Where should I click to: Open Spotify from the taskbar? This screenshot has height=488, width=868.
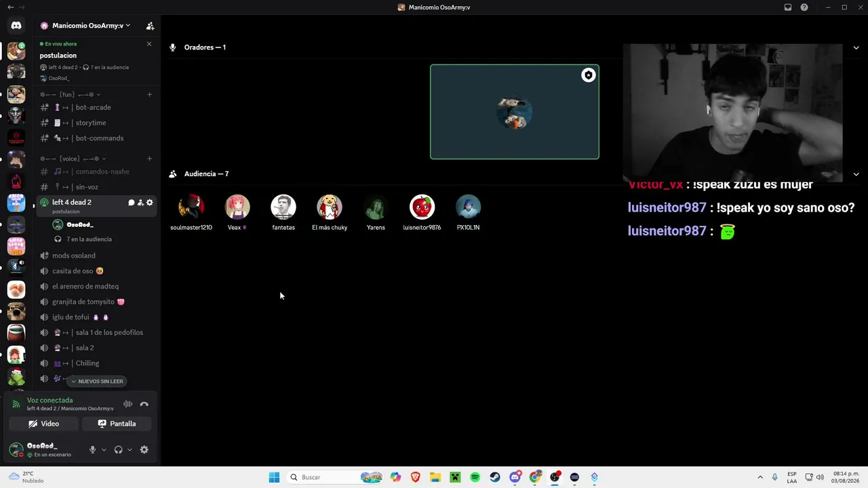(475, 477)
